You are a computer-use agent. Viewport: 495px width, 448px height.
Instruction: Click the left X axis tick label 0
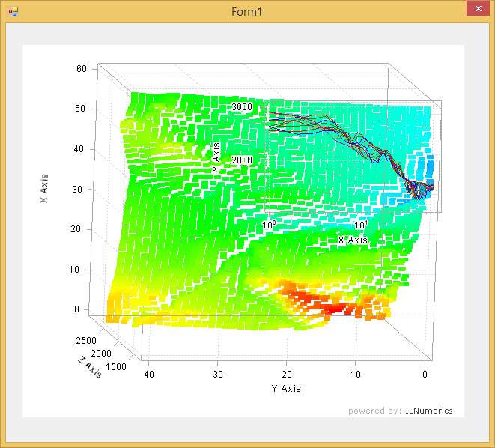coord(76,309)
